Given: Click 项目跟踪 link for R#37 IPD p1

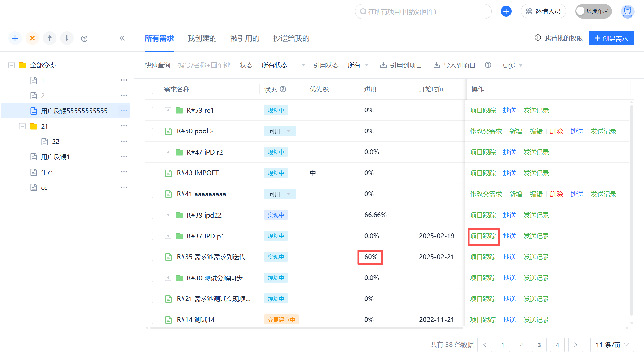Looking at the screenshot, I should coord(483,236).
